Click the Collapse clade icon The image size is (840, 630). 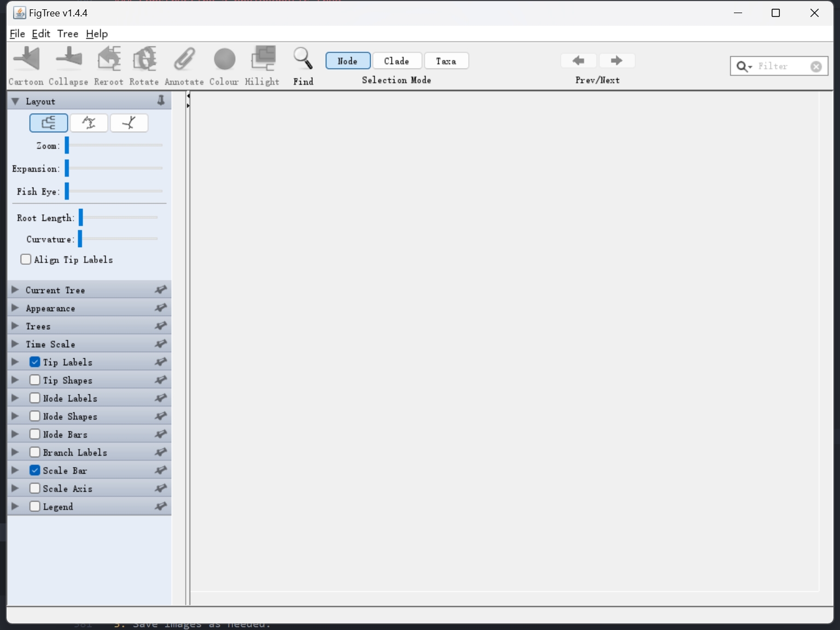click(x=68, y=59)
